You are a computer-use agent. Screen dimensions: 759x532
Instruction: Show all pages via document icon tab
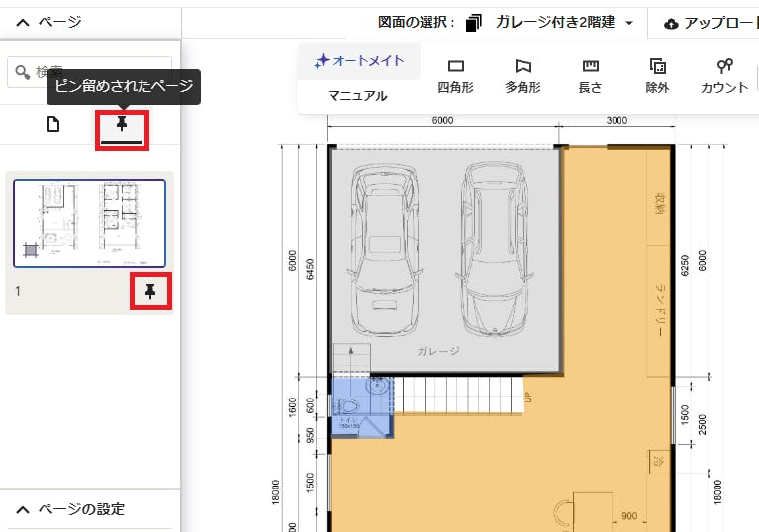pos(53,124)
